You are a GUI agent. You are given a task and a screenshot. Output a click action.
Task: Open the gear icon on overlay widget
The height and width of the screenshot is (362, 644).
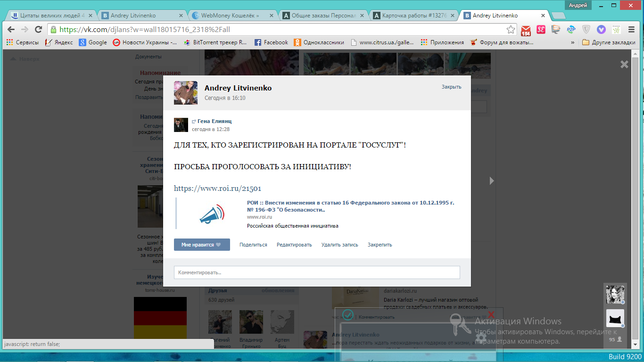pos(481,338)
